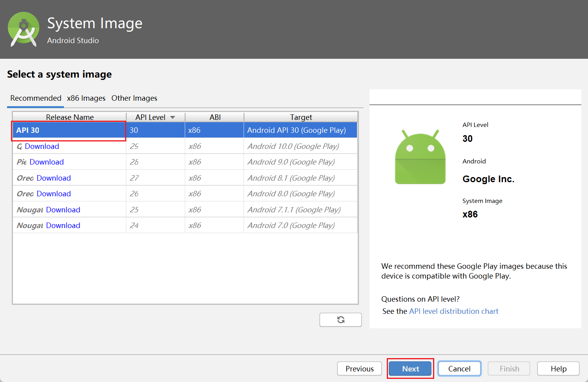Click the Android Studio logo icon
The width and height of the screenshot is (588, 382).
click(x=24, y=29)
